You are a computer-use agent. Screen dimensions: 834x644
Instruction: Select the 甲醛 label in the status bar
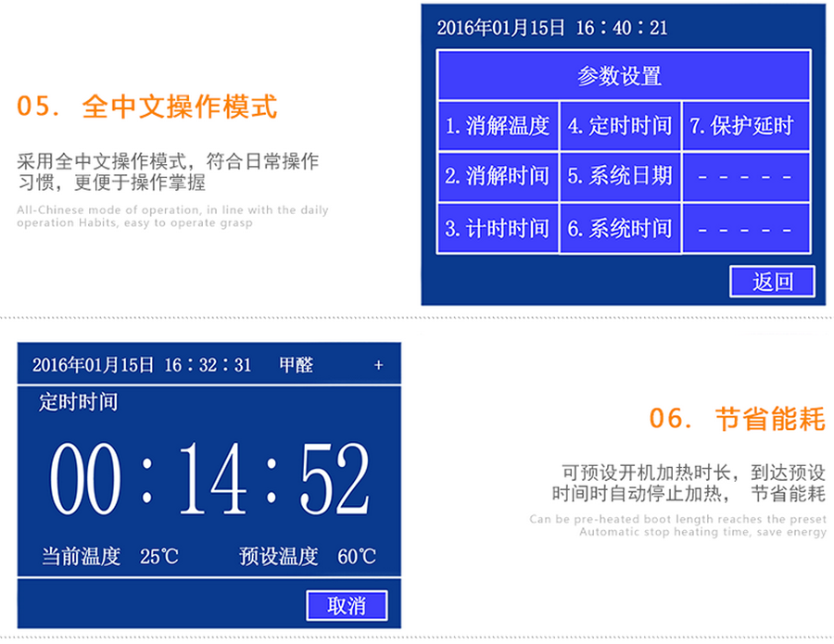[x=297, y=365]
